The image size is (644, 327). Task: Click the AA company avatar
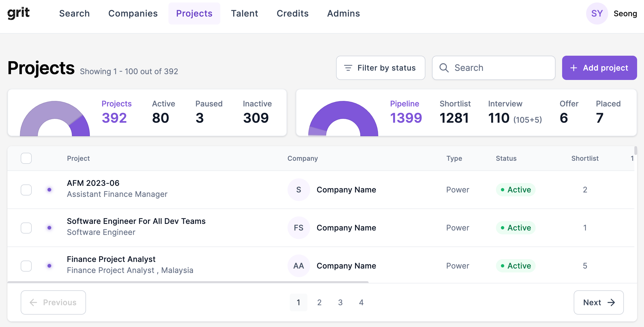click(299, 266)
